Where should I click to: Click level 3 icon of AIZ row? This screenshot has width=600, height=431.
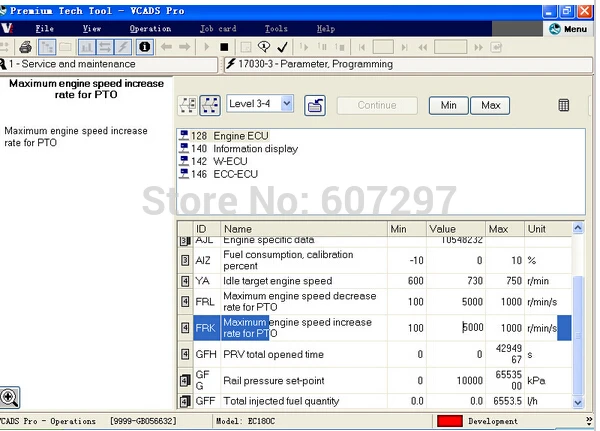185,260
